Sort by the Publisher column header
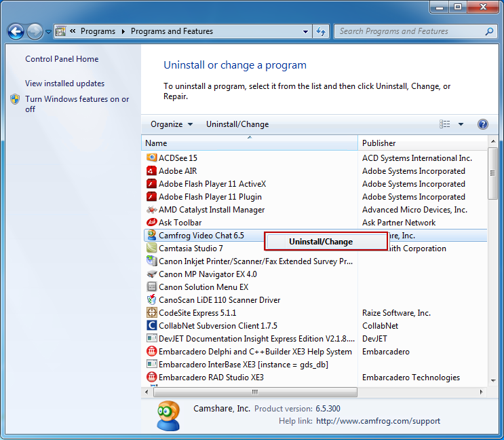Screen dimensions: 504x440 pos(423,143)
